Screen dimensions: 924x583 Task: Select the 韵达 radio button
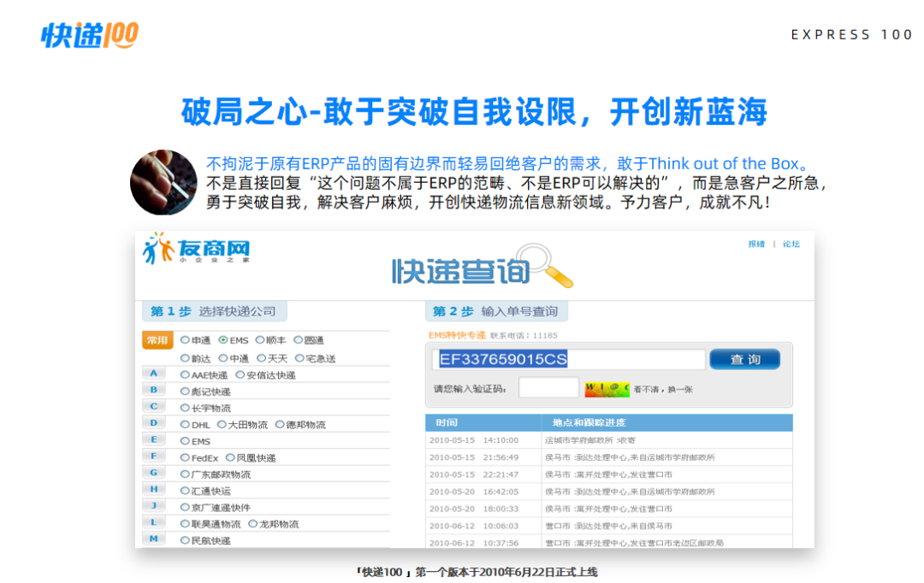[x=185, y=358]
